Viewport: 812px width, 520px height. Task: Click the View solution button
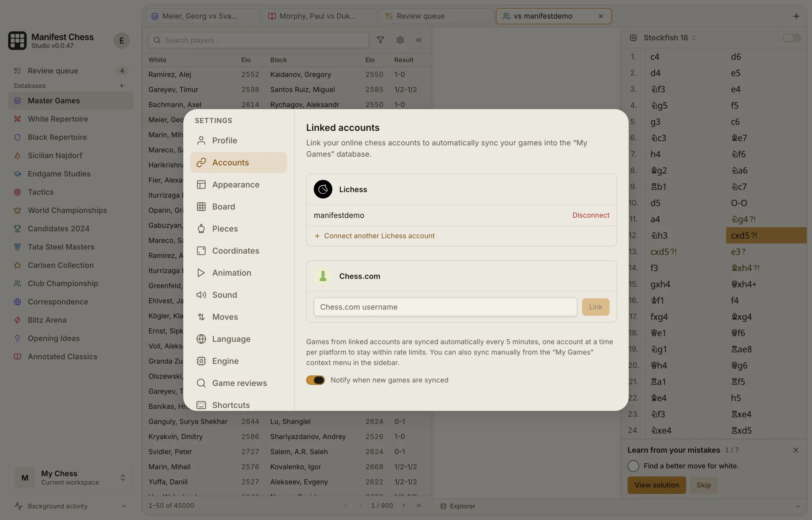coord(656,485)
